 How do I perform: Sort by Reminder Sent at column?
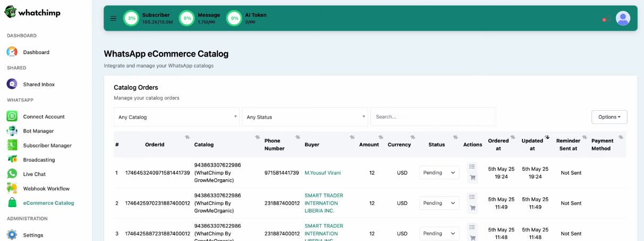click(x=568, y=145)
